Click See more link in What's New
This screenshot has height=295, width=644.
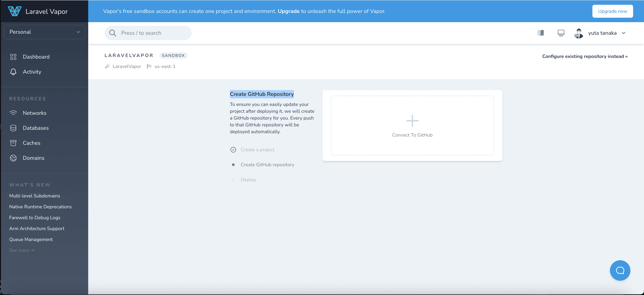click(22, 250)
